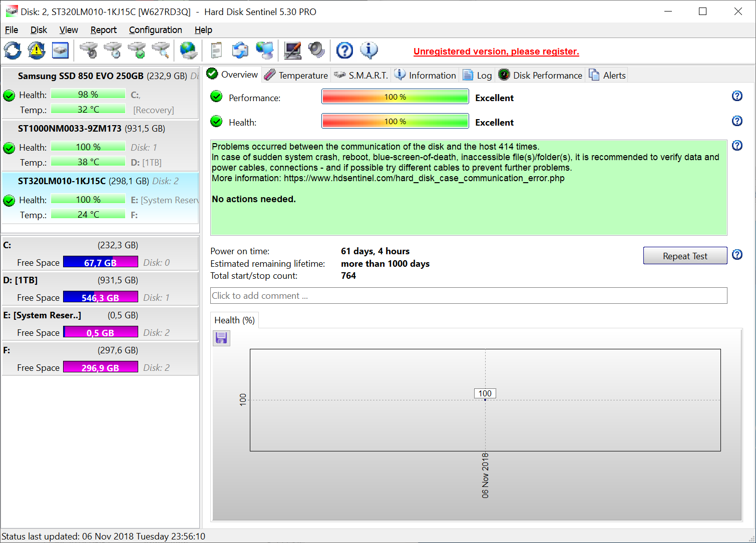Select the Health (%) graph tab

(234, 320)
